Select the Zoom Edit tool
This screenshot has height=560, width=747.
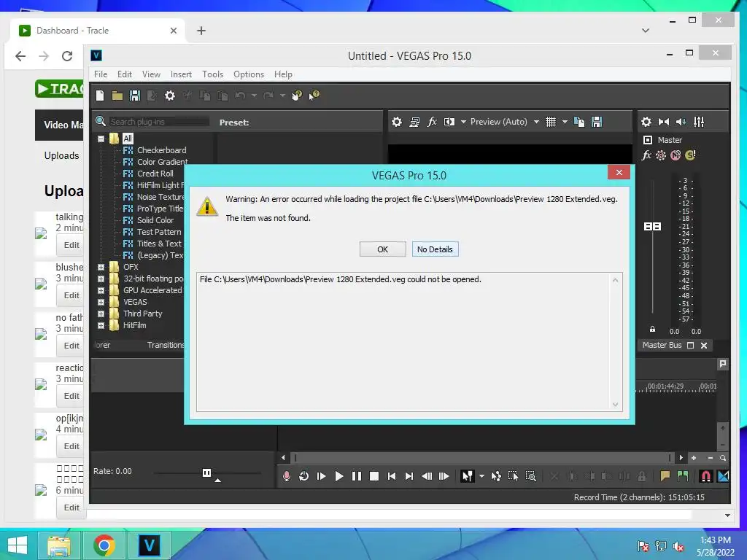[x=531, y=476]
